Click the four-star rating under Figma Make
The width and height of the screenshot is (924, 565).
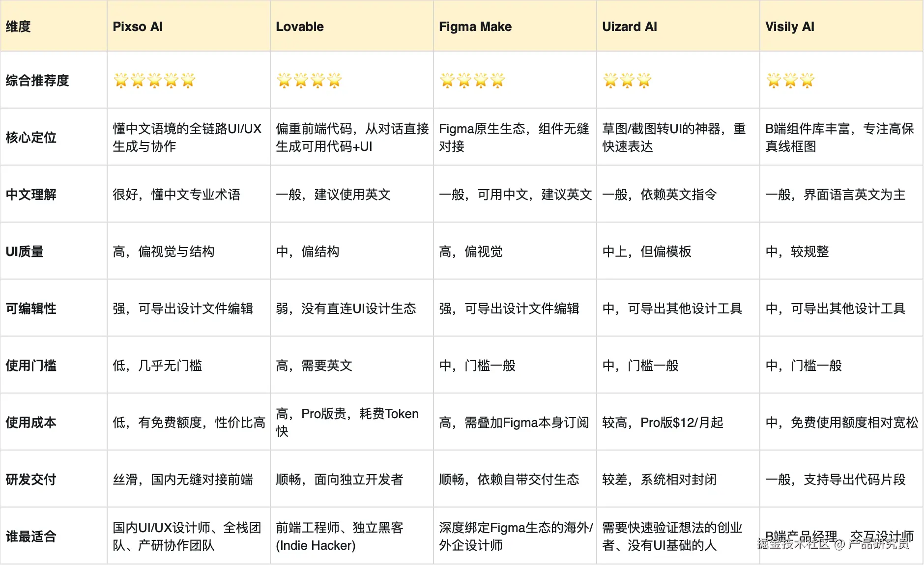click(x=472, y=80)
